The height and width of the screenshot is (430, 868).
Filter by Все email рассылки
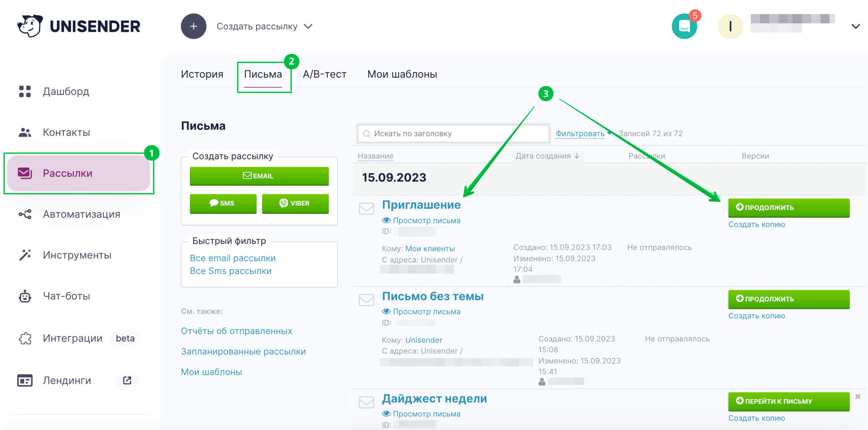pyautogui.click(x=233, y=258)
